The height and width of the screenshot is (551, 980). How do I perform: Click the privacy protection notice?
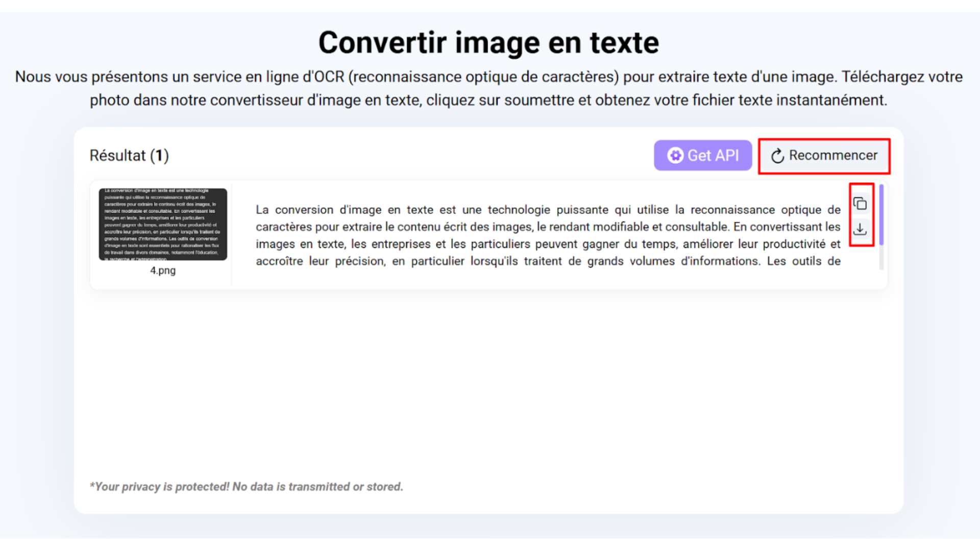[x=247, y=486]
